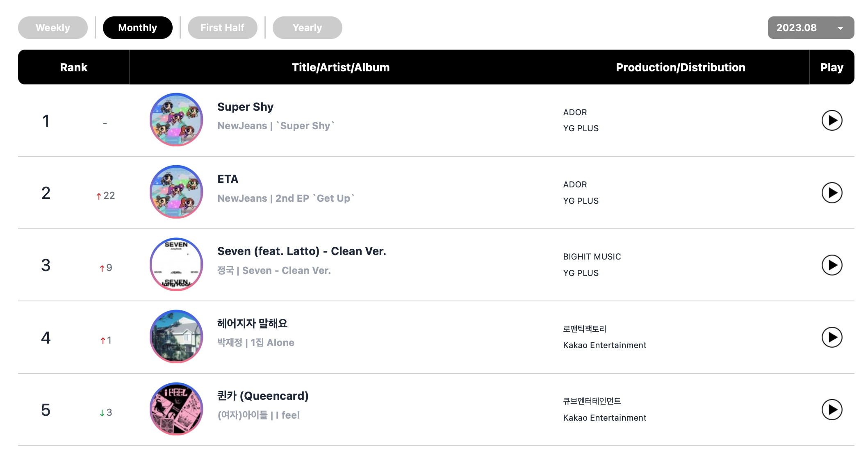
Task: Click the Rank column header
Action: (x=74, y=67)
